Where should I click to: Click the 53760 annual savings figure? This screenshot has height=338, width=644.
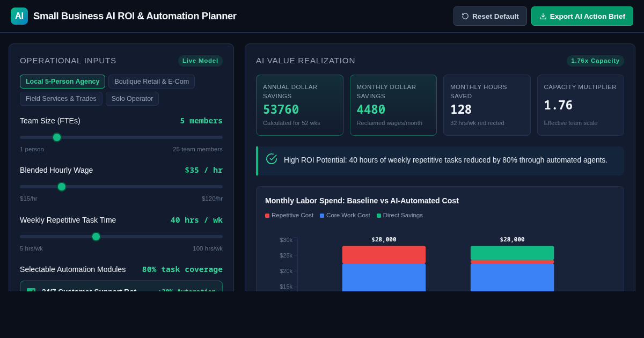pyautogui.click(x=281, y=109)
